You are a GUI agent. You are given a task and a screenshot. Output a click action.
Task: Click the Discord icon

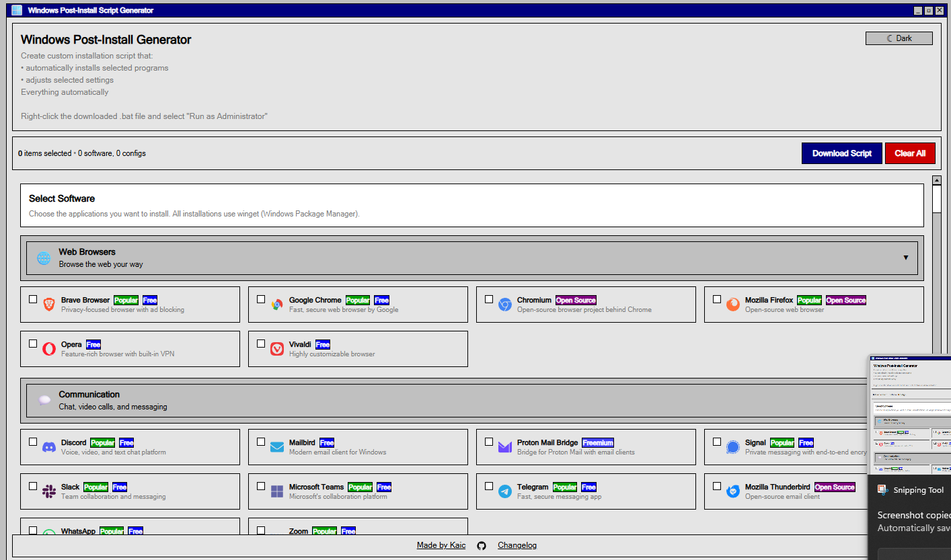coord(49,446)
